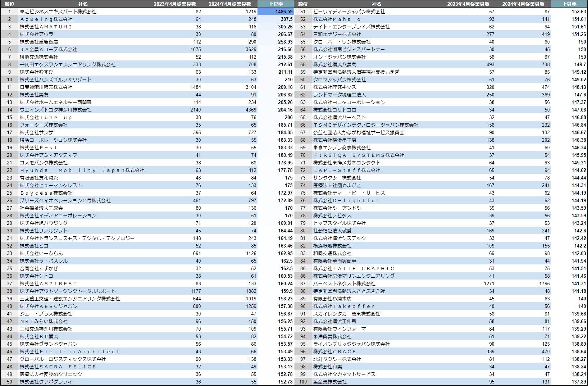Select 社会福祉法人千成会 company cell

coord(41,208)
